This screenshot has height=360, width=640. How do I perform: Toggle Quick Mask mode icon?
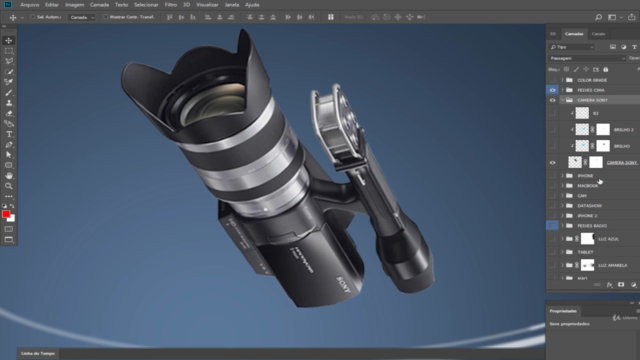pos(9,229)
